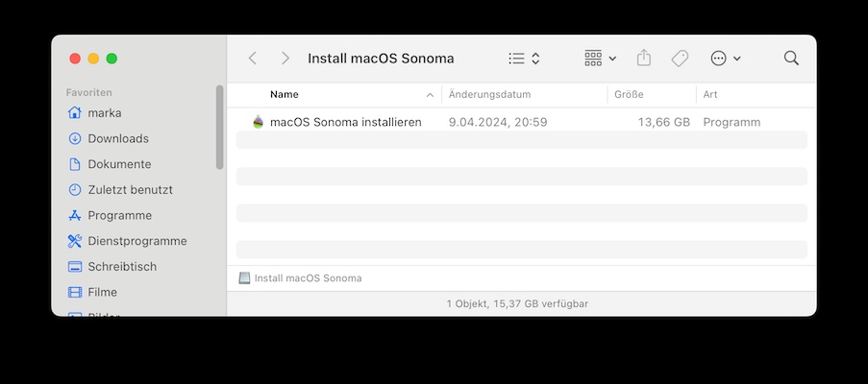
Task: Open the Downloads sidebar folder
Action: tap(117, 138)
